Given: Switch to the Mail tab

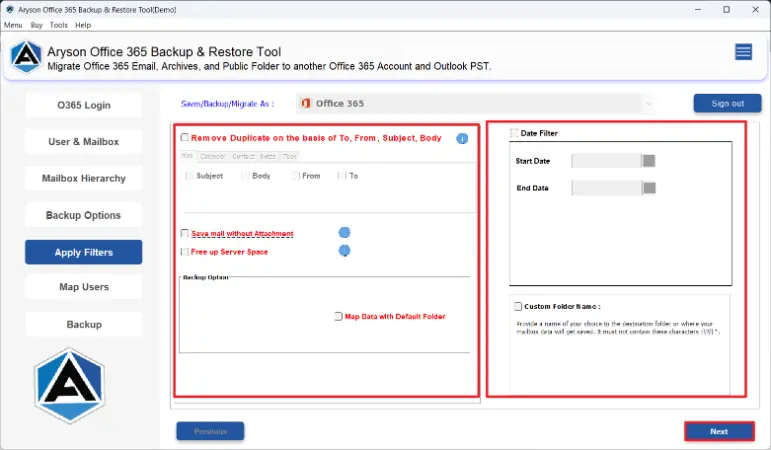Looking at the screenshot, I should pos(187,155).
